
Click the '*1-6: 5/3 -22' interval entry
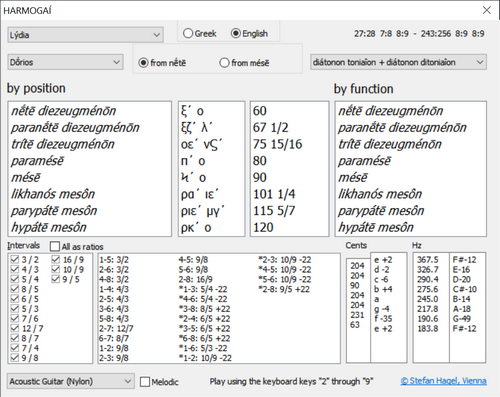point(203,348)
